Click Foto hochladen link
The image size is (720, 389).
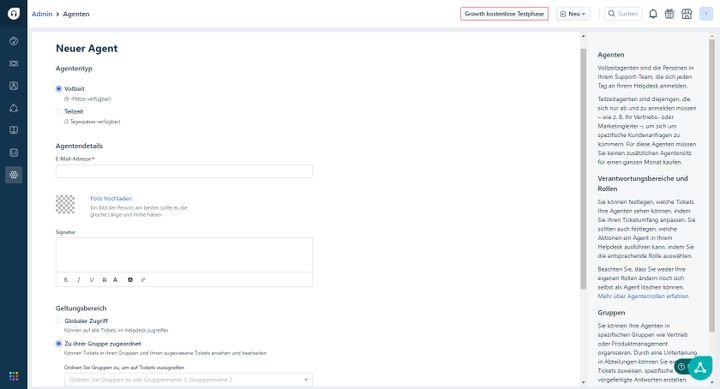pos(111,198)
